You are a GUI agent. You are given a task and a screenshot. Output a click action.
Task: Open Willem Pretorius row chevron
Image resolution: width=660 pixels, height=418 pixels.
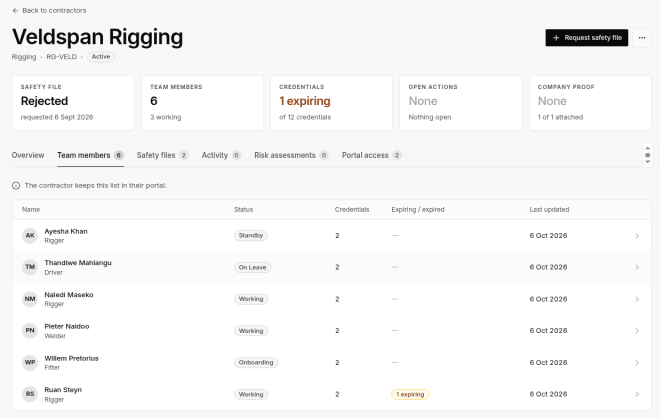point(637,363)
